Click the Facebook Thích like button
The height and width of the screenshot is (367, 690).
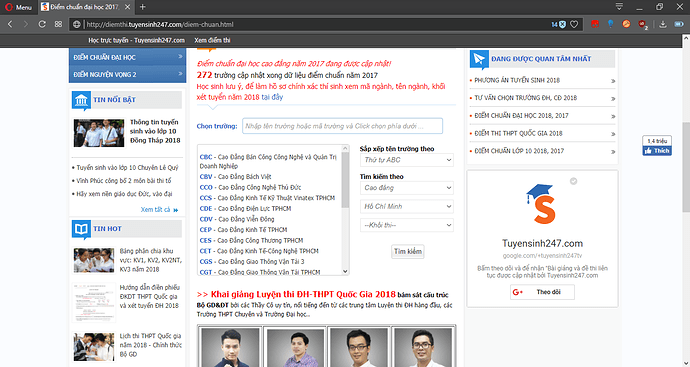click(657, 151)
